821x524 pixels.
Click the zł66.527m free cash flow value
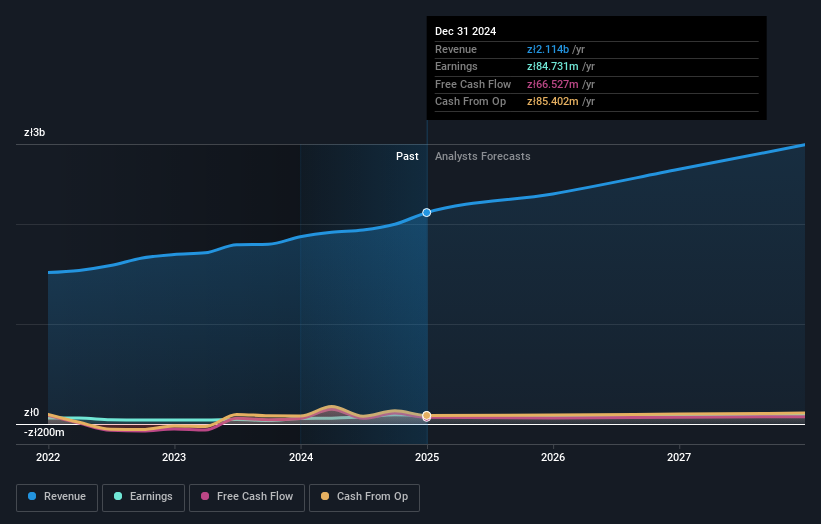point(553,84)
